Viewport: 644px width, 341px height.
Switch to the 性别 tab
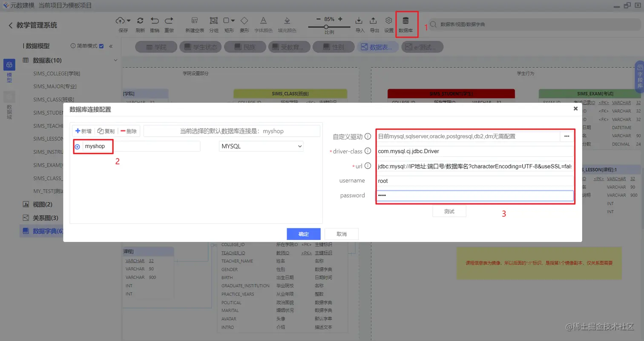tap(333, 47)
